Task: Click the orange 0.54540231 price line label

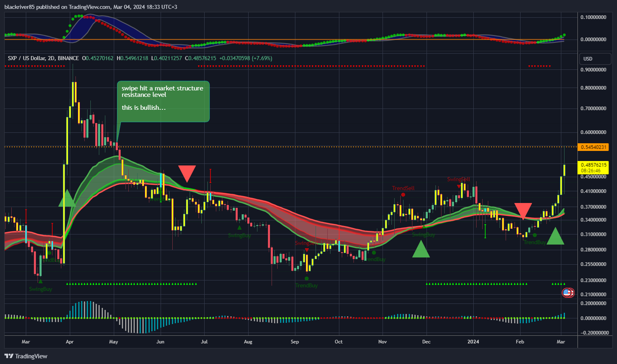Action: pos(593,147)
